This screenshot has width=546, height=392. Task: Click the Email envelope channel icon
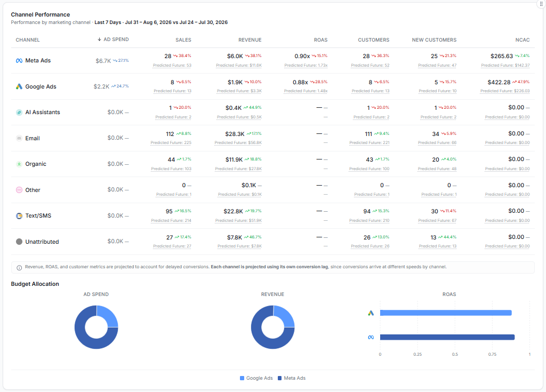(x=19, y=138)
